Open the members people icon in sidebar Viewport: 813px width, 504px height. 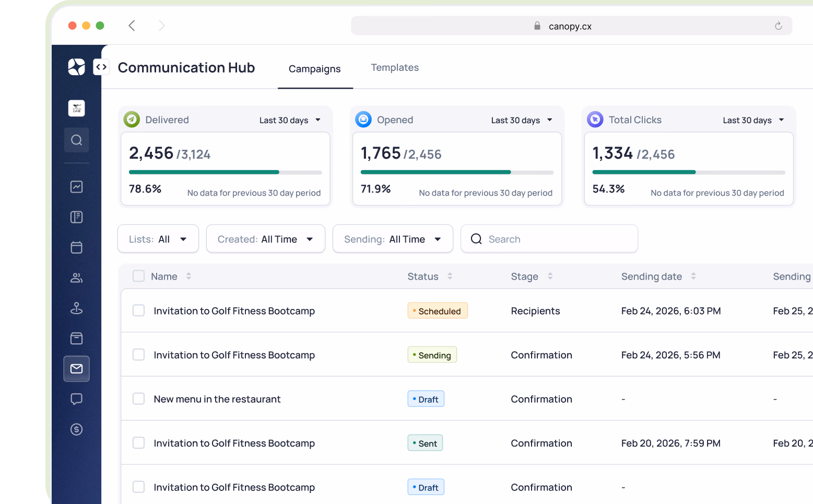[x=76, y=278]
